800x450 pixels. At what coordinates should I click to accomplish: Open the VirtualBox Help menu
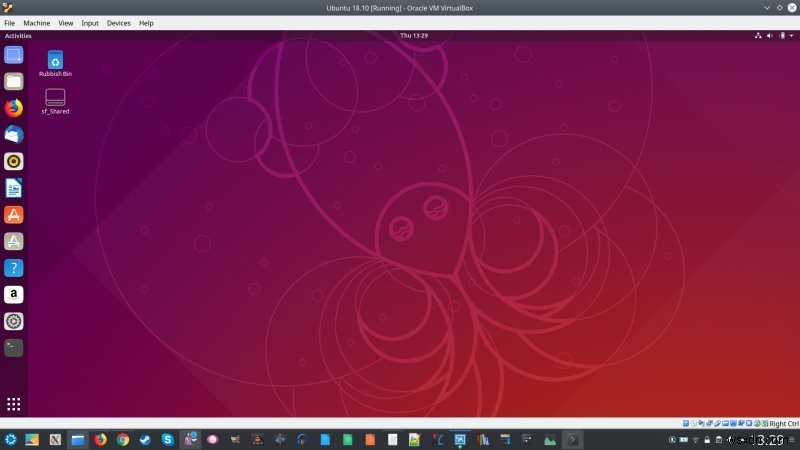(146, 23)
